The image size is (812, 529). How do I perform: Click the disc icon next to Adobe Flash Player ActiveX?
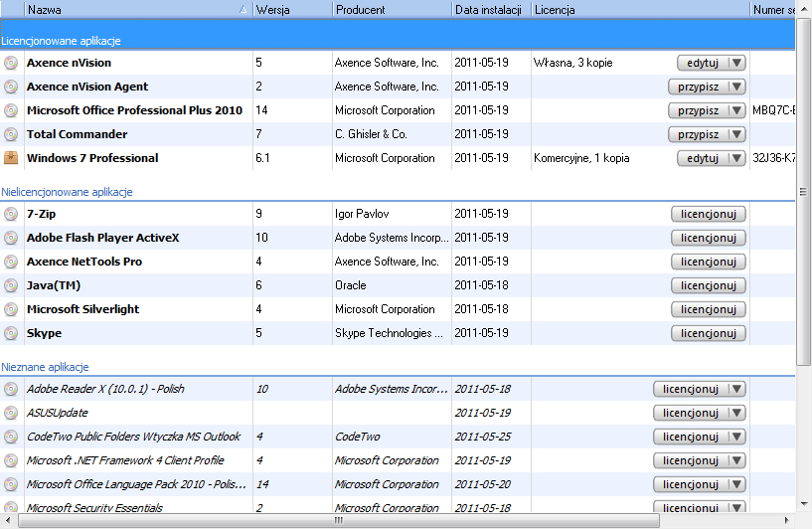[x=11, y=238]
